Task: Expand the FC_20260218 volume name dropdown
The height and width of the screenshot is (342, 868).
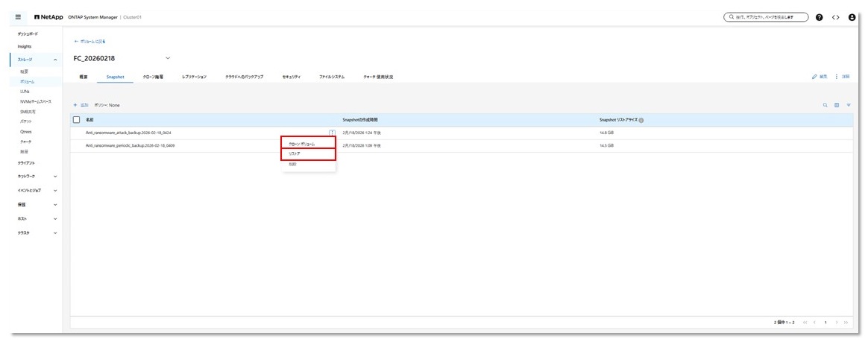Action: (x=168, y=58)
